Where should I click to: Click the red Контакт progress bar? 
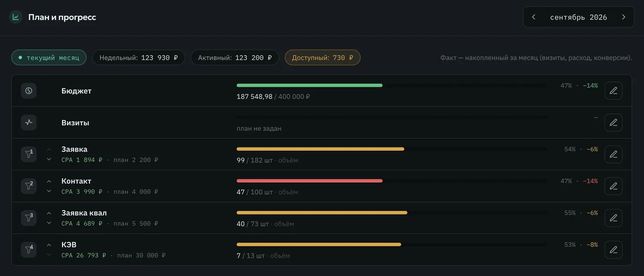[x=310, y=181]
